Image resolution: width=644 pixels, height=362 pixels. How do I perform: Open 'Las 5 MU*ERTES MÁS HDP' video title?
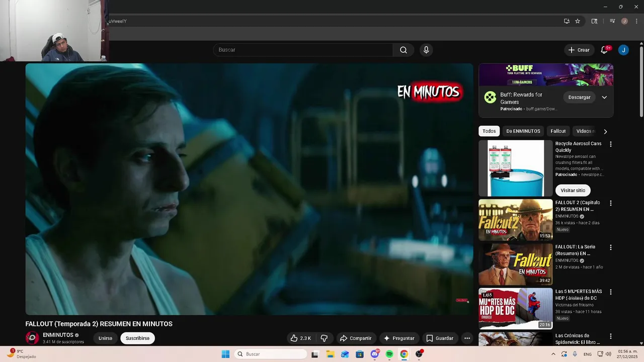click(579, 295)
